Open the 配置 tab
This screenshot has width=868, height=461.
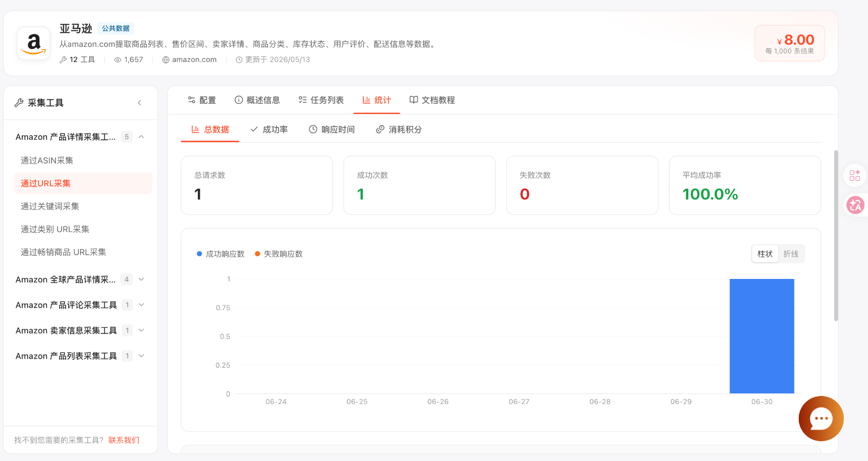pyautogui.click(x=202, y=100)
